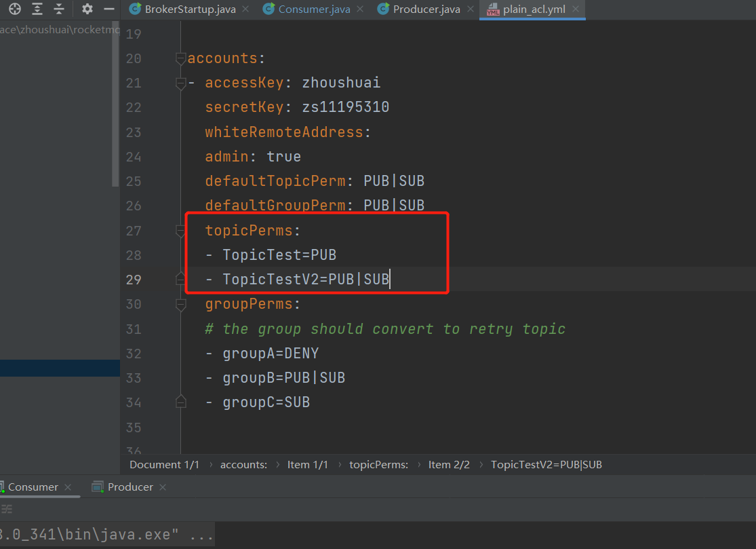
Task: Click breadcrumb Document 1/1
Action: coord(164,465)
